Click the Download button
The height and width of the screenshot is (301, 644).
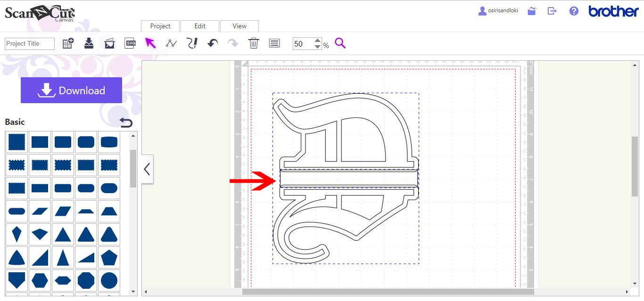click(x=71, y=90)
